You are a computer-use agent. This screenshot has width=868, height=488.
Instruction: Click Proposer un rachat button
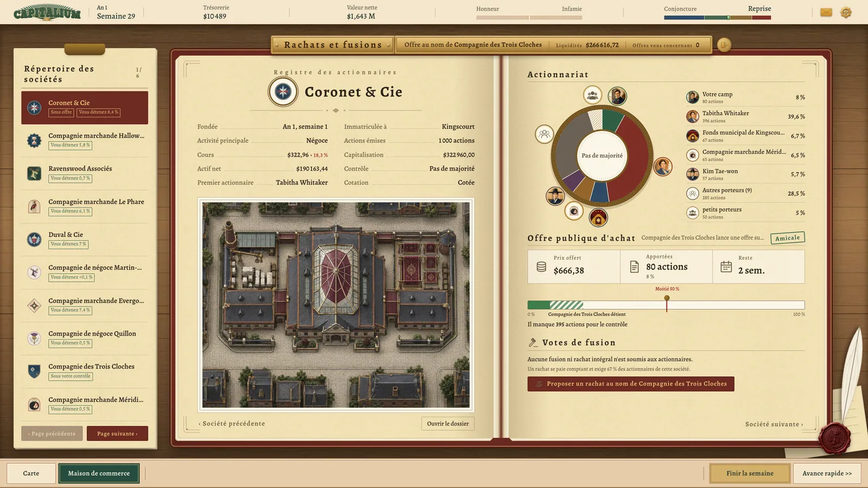click(x=631, y=384)
